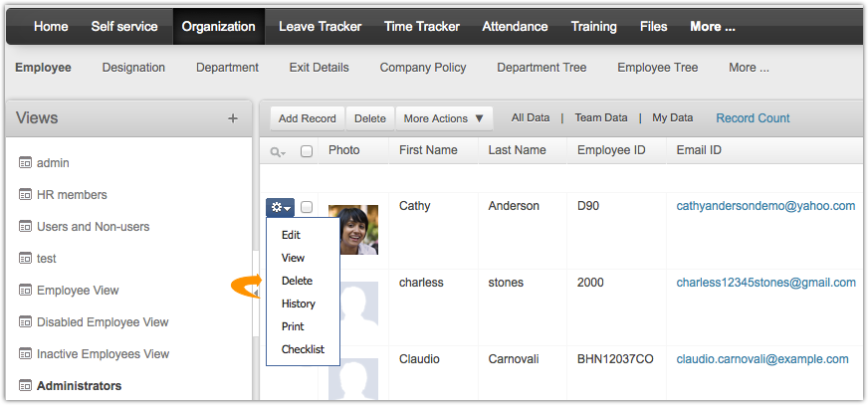The width and height of the screenshot is (868, 405).
Task: Switch to the Attendance tab
Action: tap(515, 27)
